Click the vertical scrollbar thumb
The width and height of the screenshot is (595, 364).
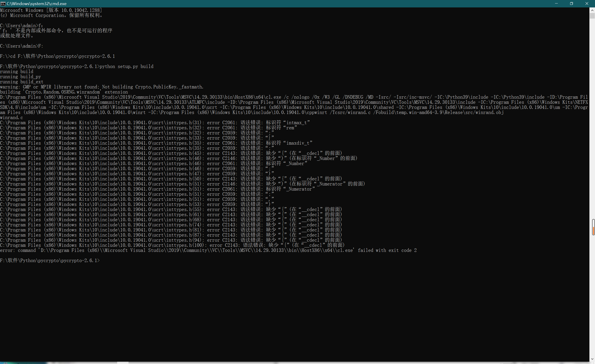[592, 16]
